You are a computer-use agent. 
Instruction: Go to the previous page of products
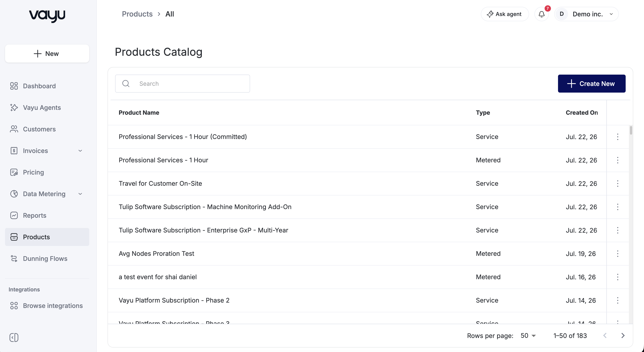tap(605, 335)
